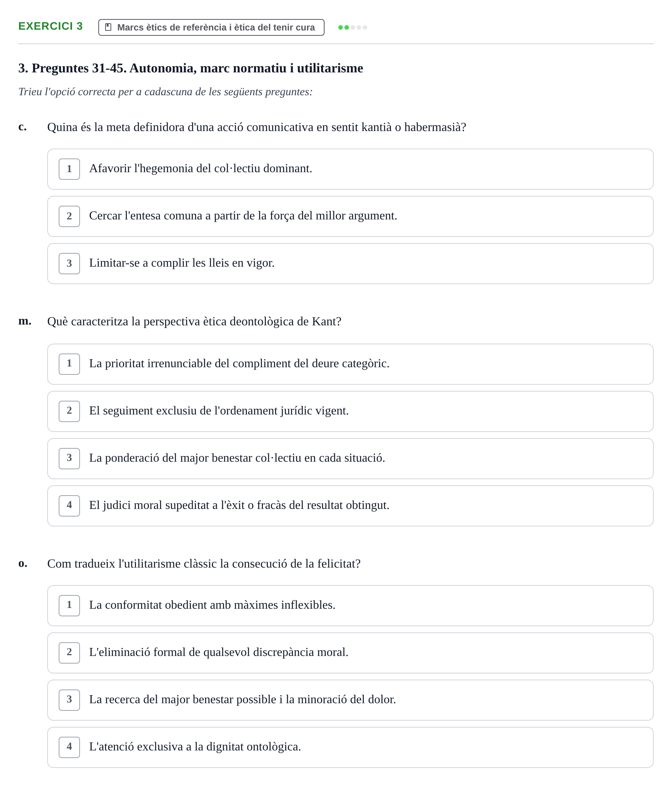The width and height of the screenshot is (672, 803).
Task: Select 'El judici moral supeditat a l'èxit'
Action: click(x=350, y=505)
